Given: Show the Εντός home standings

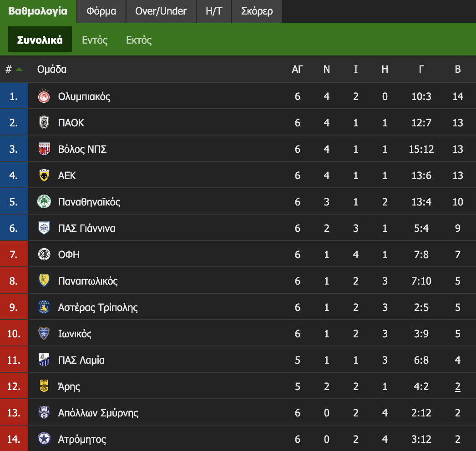Looking at the screenshot, I should pyautogui.click(x=95, y=40).
